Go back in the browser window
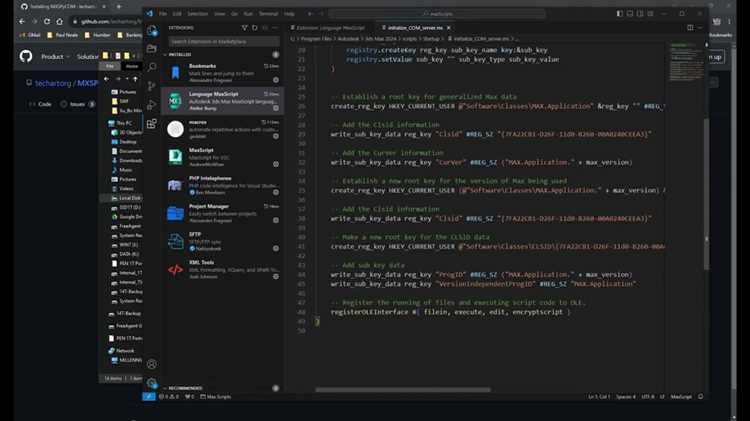This screenshot has width=750, height=421. coord(22,22)
